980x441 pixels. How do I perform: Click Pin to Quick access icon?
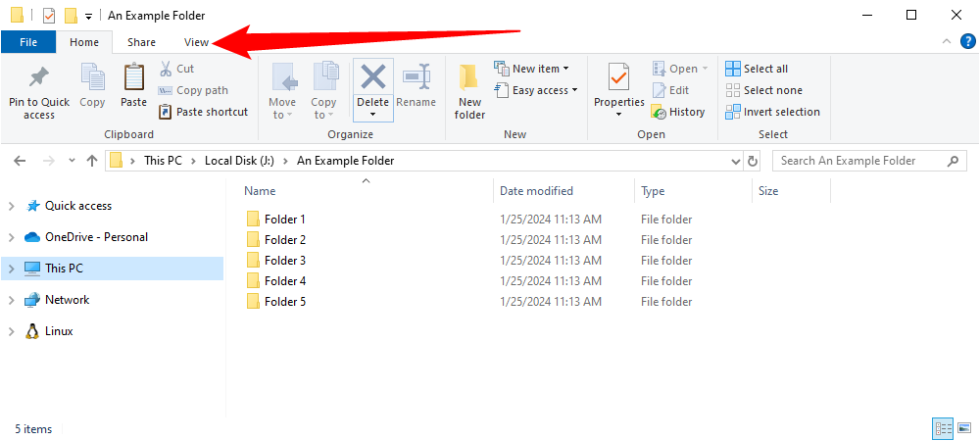39,77
